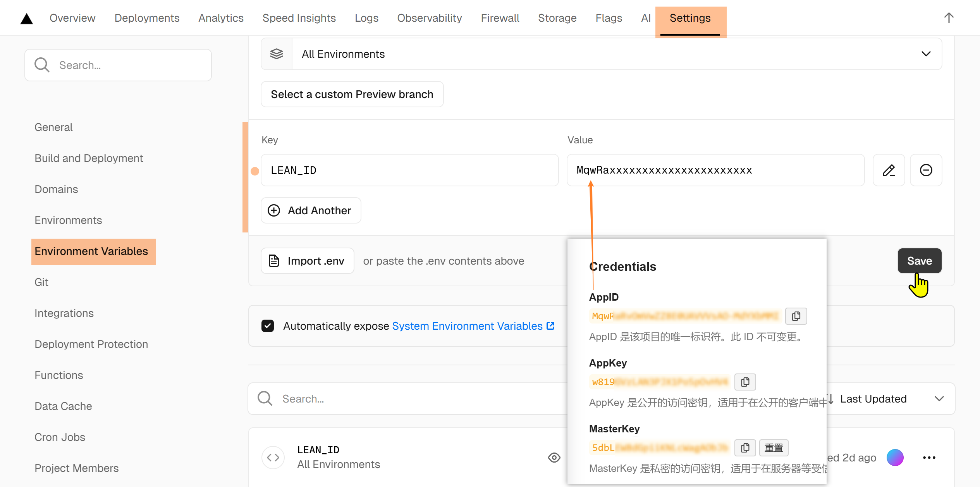Copy the MasterKey value
The image size is (980, 487).
coord(745,448)
